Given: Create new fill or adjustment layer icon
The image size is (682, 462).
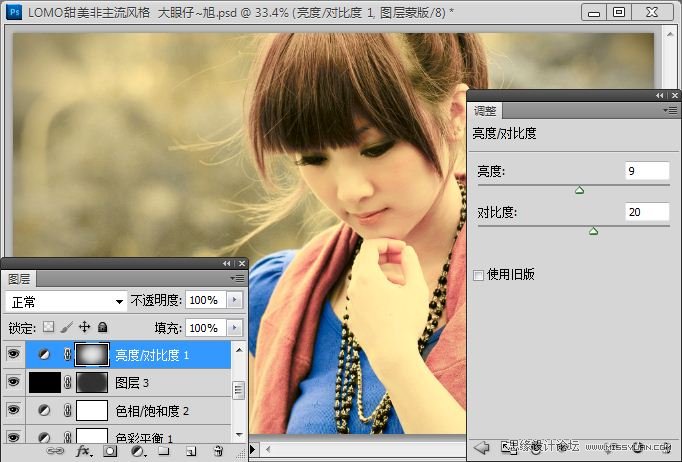Looking at the screenshot, I should (137, 451).
